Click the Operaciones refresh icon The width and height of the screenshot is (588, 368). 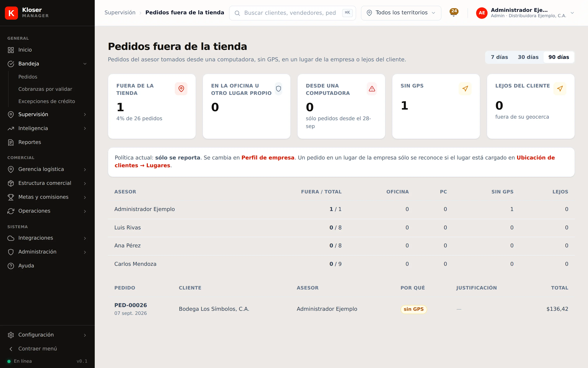(11, 211)
